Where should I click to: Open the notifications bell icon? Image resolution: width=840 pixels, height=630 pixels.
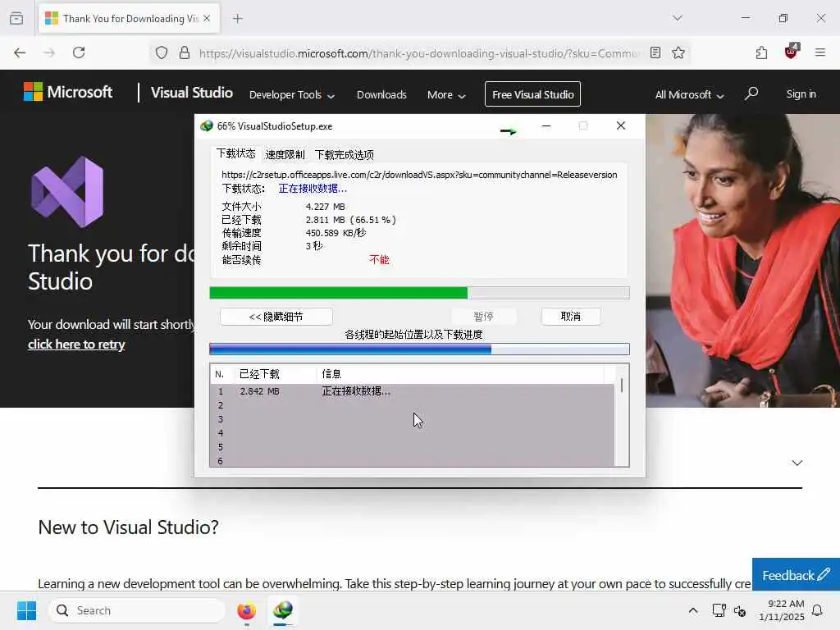point(818,610)
